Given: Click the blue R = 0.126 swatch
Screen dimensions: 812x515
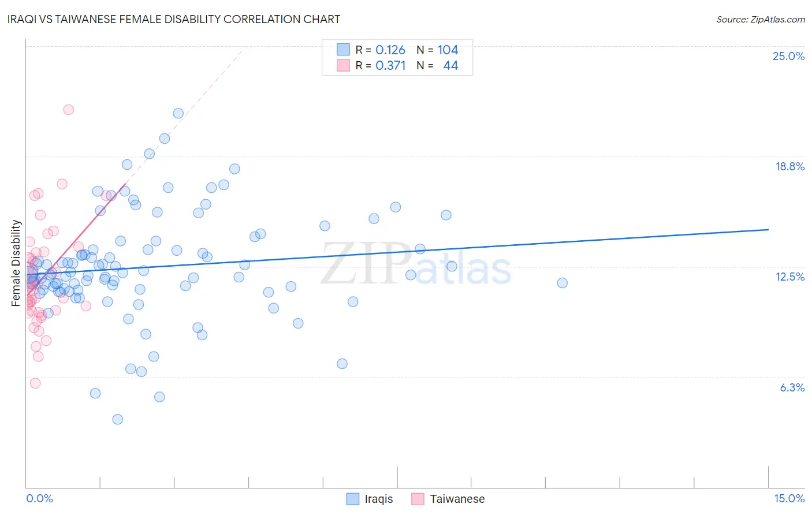Looking at the screenshot, I should (343, 50).
